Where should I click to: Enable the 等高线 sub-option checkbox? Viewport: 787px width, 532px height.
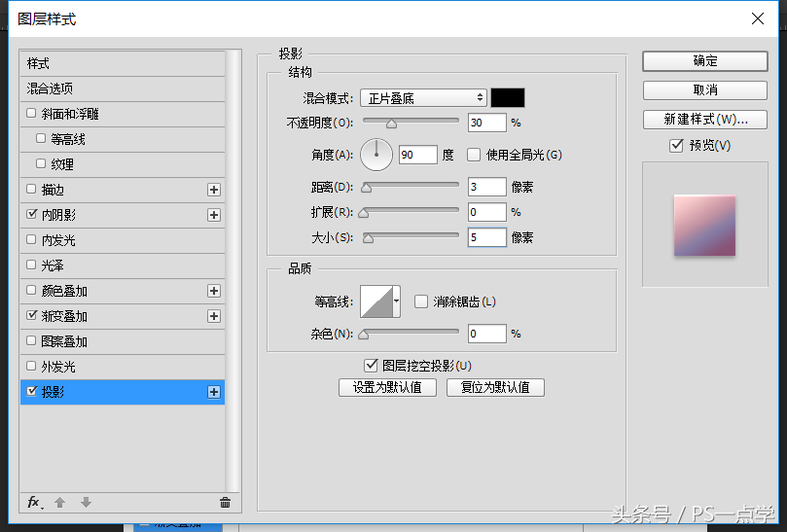pyautogui.click(x=41, y=138)
